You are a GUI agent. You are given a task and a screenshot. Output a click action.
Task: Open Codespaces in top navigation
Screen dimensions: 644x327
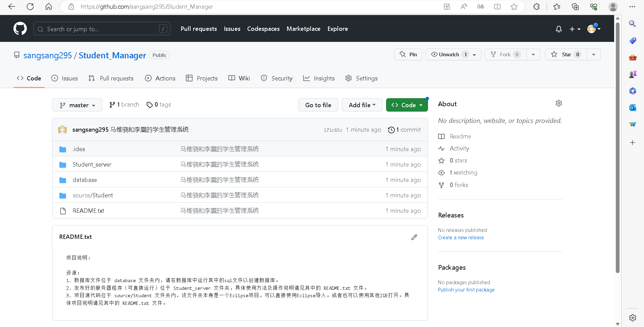(263, 29)
